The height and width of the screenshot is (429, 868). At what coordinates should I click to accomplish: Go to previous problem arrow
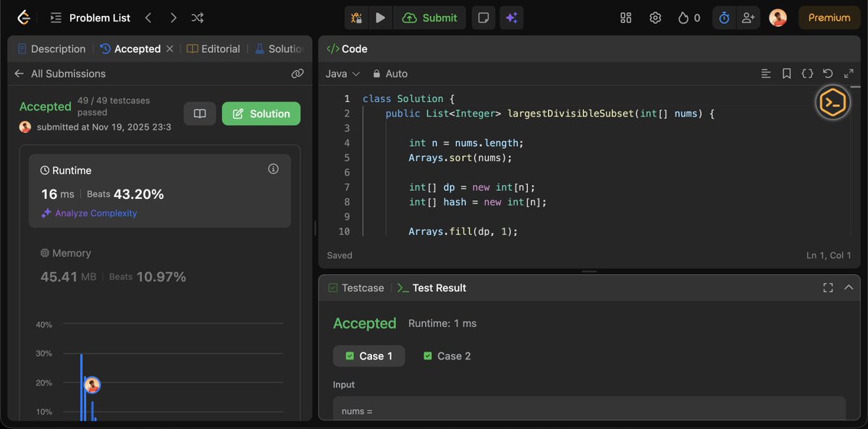coord(148,17)
